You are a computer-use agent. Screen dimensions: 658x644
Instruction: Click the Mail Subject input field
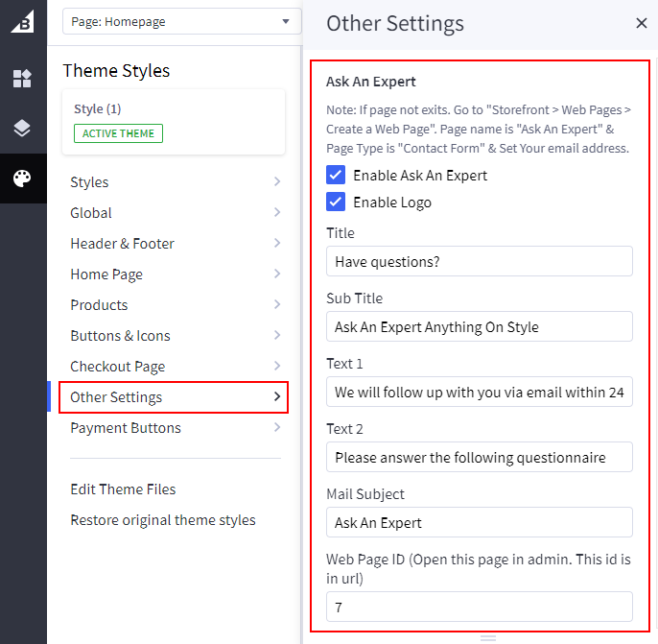click(x=479, y=523)
